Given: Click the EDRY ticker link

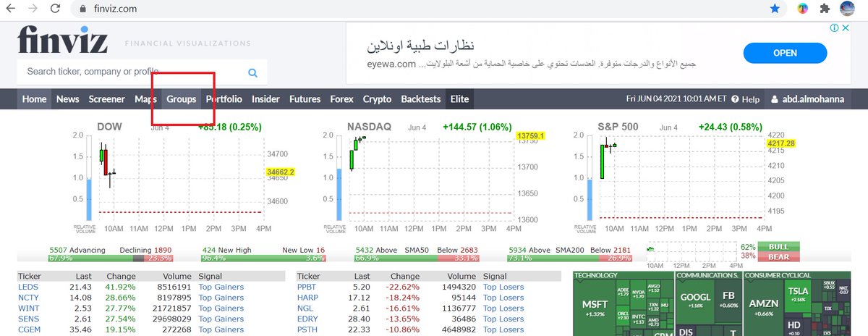Looking at the screenshot, I should pos(309,319).
